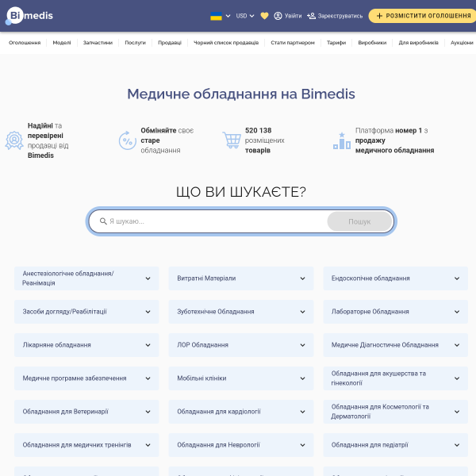The image size is (476, 476).
Task: Open the Виробники menu item
Action: point(372,43)
